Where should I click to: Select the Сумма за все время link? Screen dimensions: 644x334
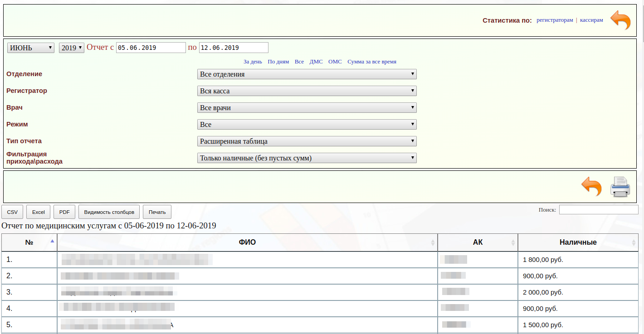pyautogui.click(x=372, y=62)
